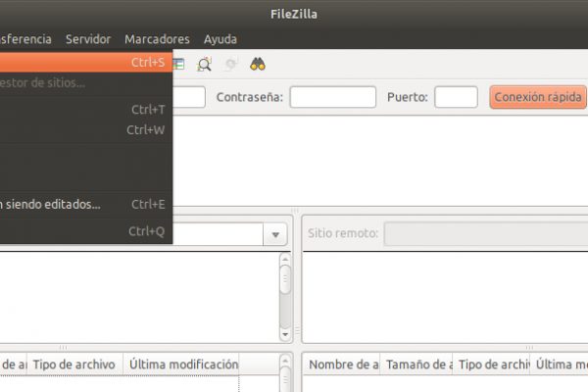Sort local files by Tipo de archivo
This screenshot has width=588, height=392.
tap(75, 365)
